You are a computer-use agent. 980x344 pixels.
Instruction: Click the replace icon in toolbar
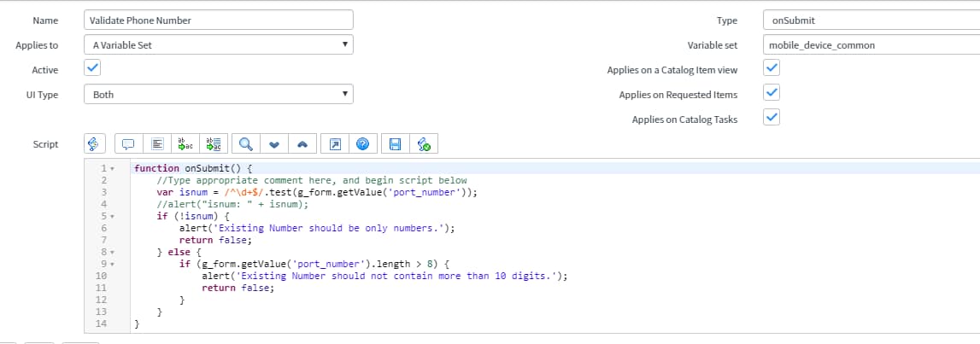point(185,144)
